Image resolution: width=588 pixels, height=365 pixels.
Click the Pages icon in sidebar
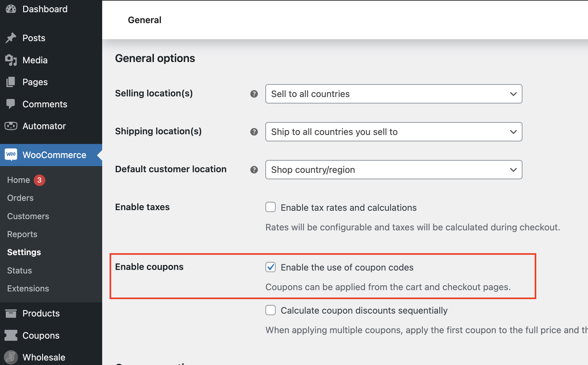click(11, 82)
